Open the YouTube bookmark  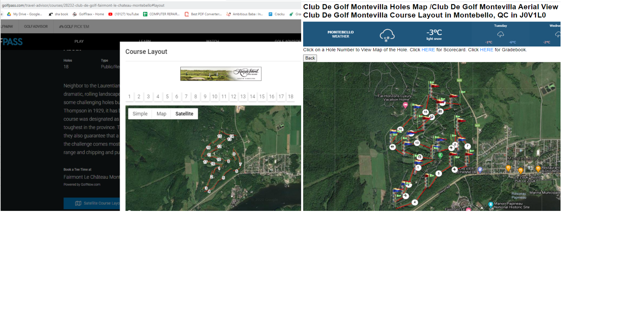pos(123,14)
